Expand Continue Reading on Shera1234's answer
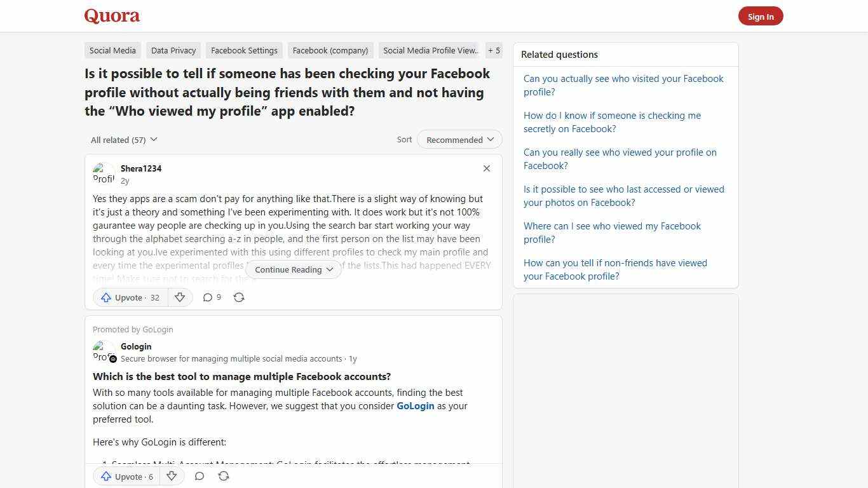 click(293, 269)
